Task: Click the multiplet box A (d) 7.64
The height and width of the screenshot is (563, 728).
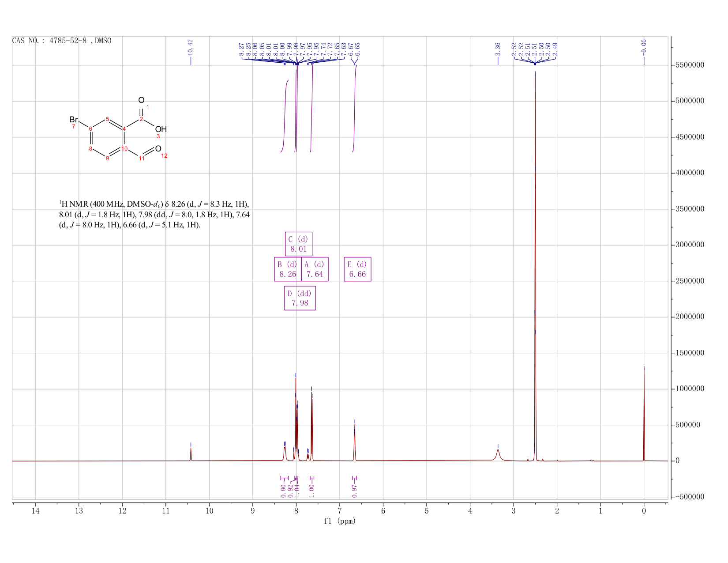Action: tap(315, 269)
